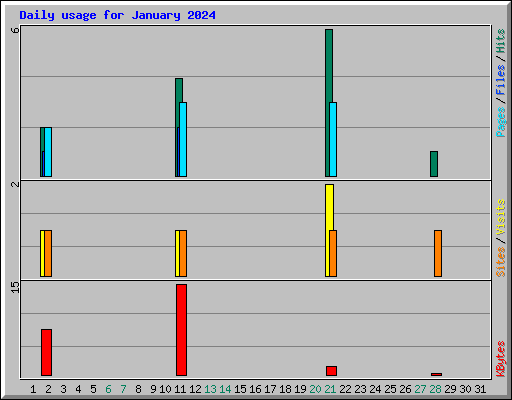
Task: Click day label '14' on x-axis
Action: [x=225, y=389]
